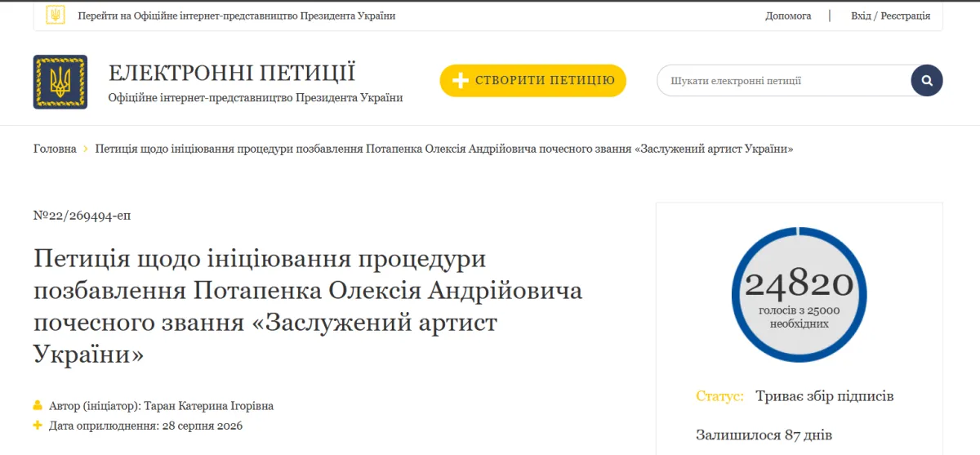
Task: Click the small trident icon in top bar
Action: coord(56,16)
